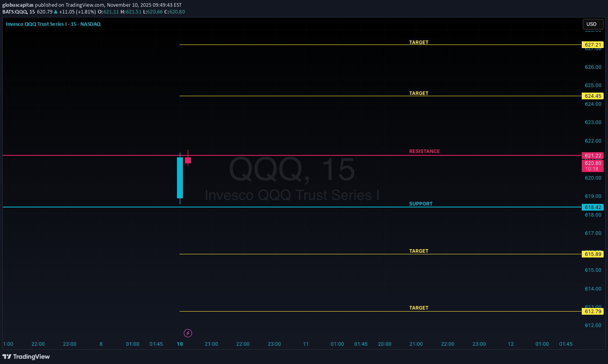Screen dimensions: 608x364
Task: Click the TARGET label above 615.89 line
Action: pyautogui.click(x=419, y=251)
